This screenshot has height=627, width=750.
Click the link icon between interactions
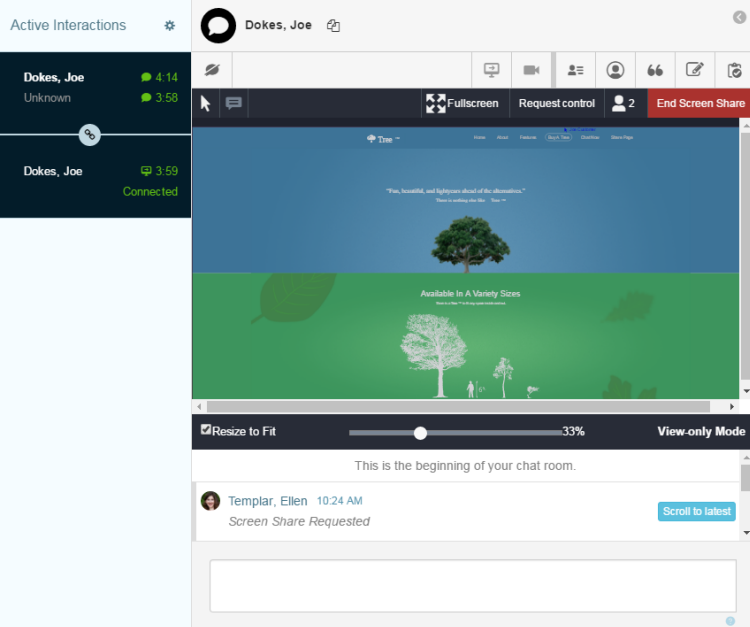coord(90,134)
